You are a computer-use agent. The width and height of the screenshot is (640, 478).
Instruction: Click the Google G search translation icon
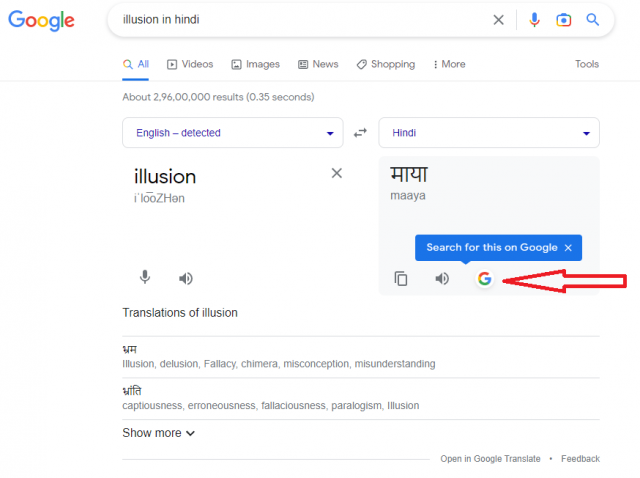[x=484, y=279]
